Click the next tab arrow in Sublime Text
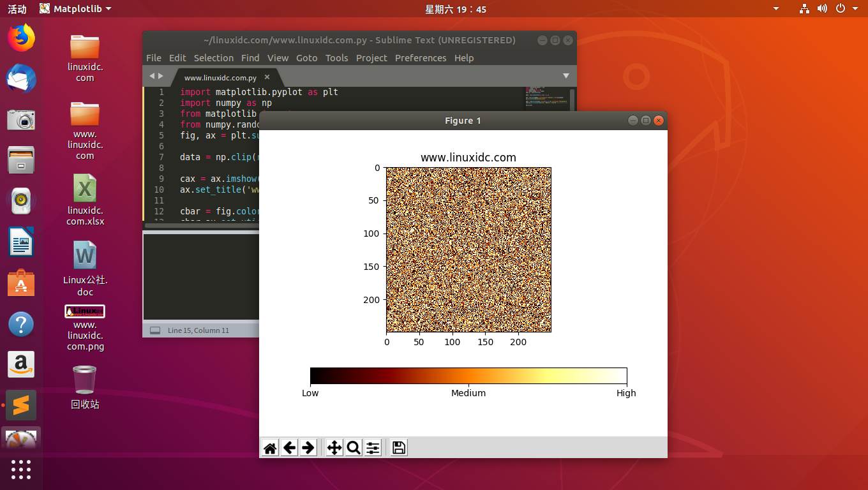Screen dimensions: 868x490 click(x=161, y=76)
